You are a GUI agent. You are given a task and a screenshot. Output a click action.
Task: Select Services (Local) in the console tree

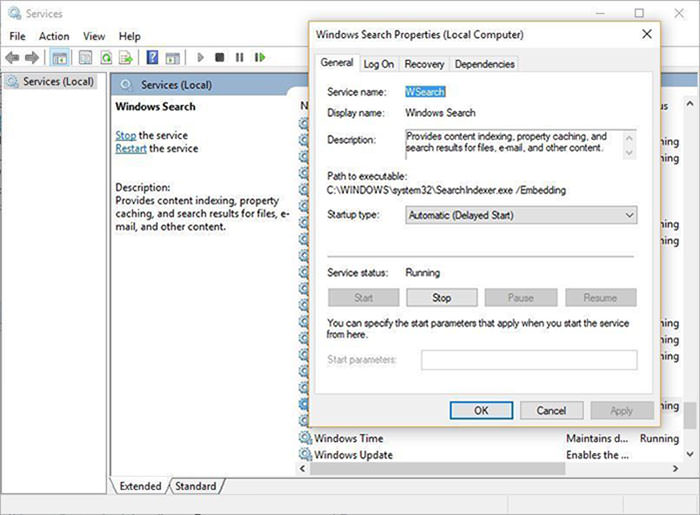[58, 82]
